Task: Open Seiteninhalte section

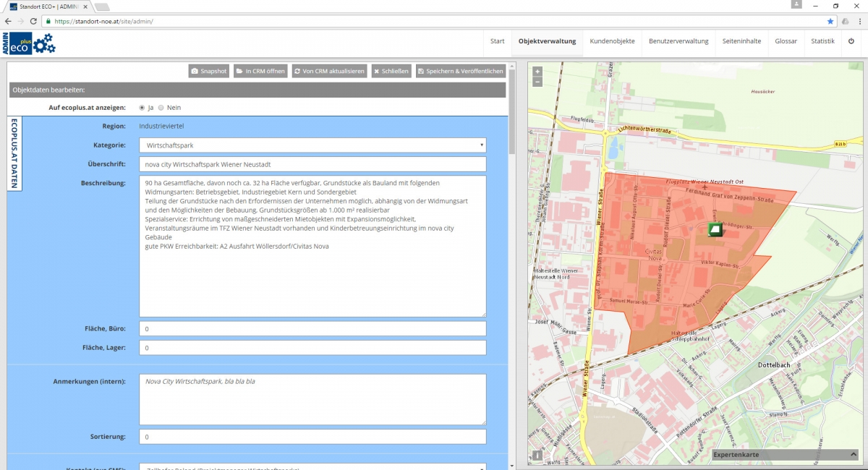Action: click(x=741, y=41)
